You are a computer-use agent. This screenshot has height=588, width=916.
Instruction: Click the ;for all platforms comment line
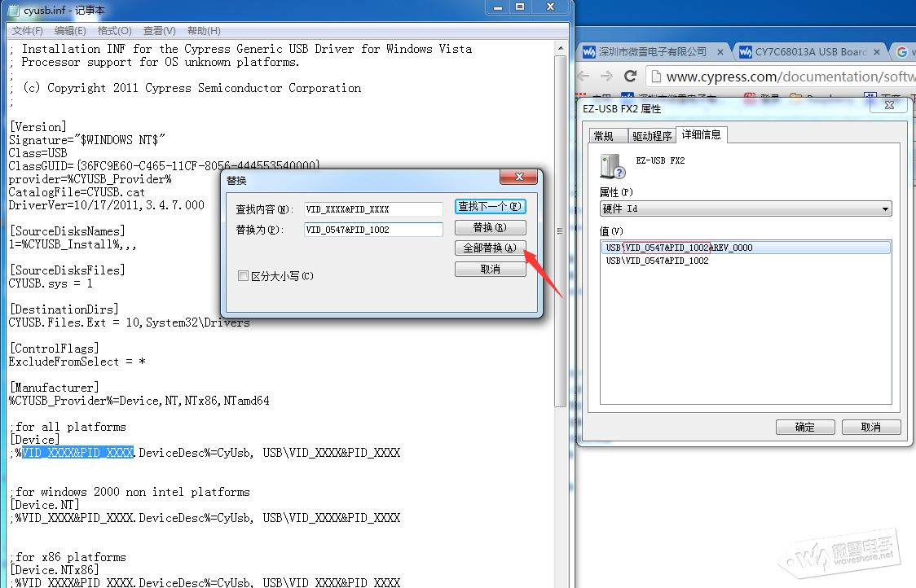[68, 427]
